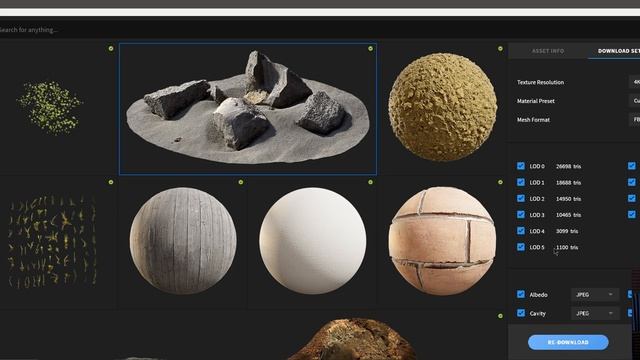This screenshot has height=360, width=640.
Task: Uncheck the LOD 4 checkbox
Action: point(521,231)
